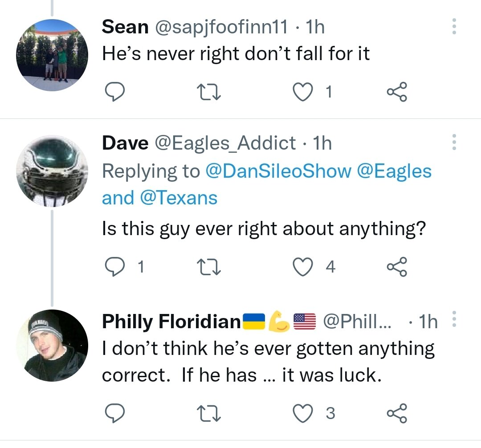Share Philly Floridian's tweet
The width and height of the screenshot is (481, 448).
pos(396,414)
